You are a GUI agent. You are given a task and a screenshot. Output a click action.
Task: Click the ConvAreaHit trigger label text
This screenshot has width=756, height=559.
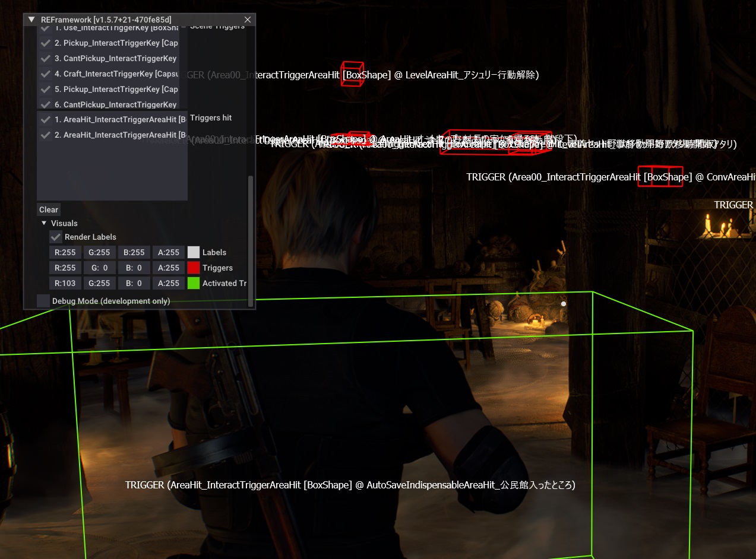[611, 177]
